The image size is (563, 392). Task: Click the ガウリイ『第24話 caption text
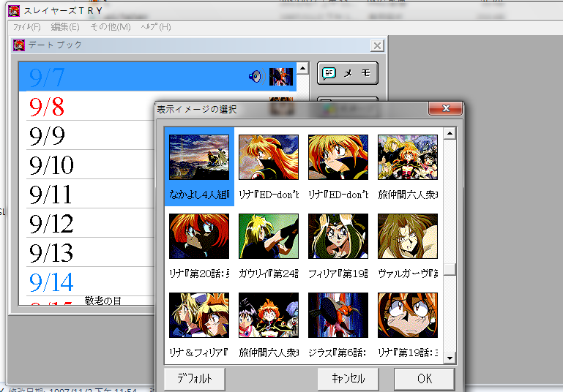point(269,274)
